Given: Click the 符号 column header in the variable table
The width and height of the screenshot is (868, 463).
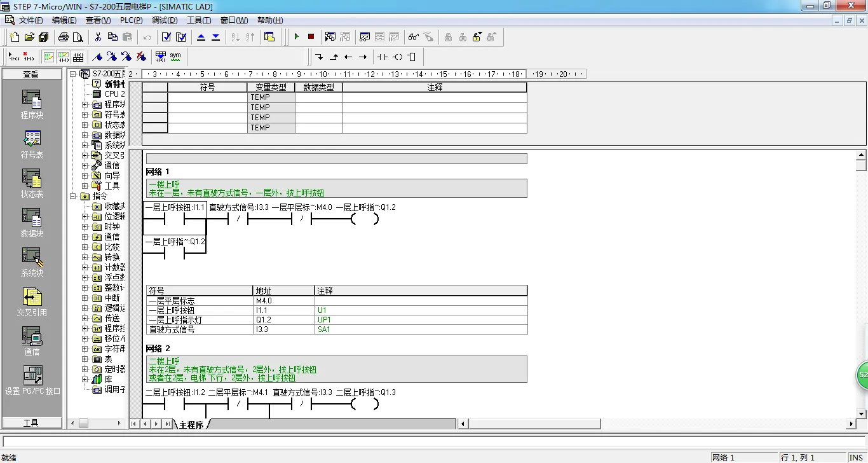Looking at the screenshot, I should tap(207, 87).
